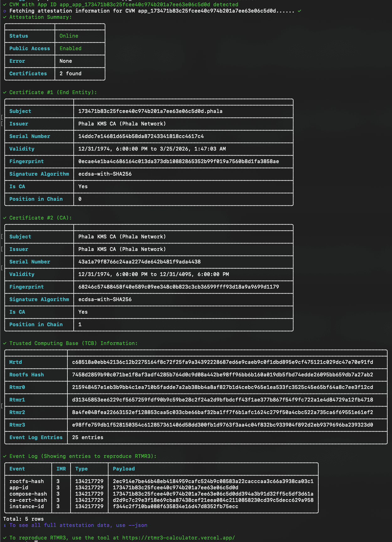Click Certificate #2 Serial Number value

pos(139,262)
